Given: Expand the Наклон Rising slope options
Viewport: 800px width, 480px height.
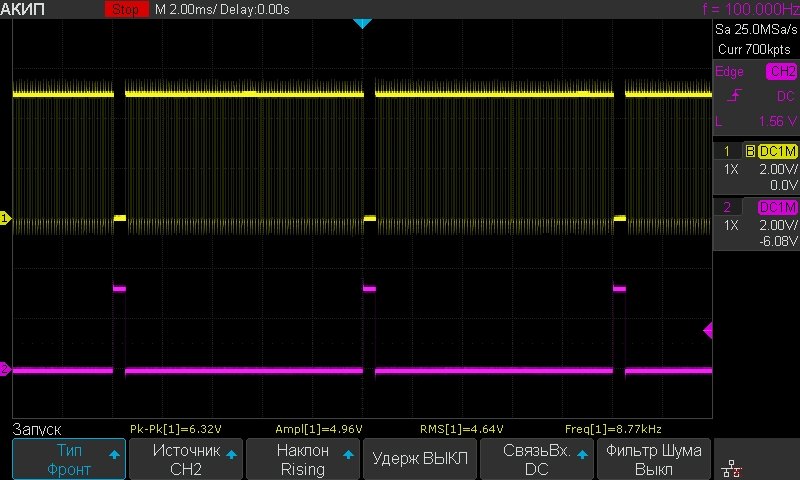Looking at the screenshot, I should (303, 459).
